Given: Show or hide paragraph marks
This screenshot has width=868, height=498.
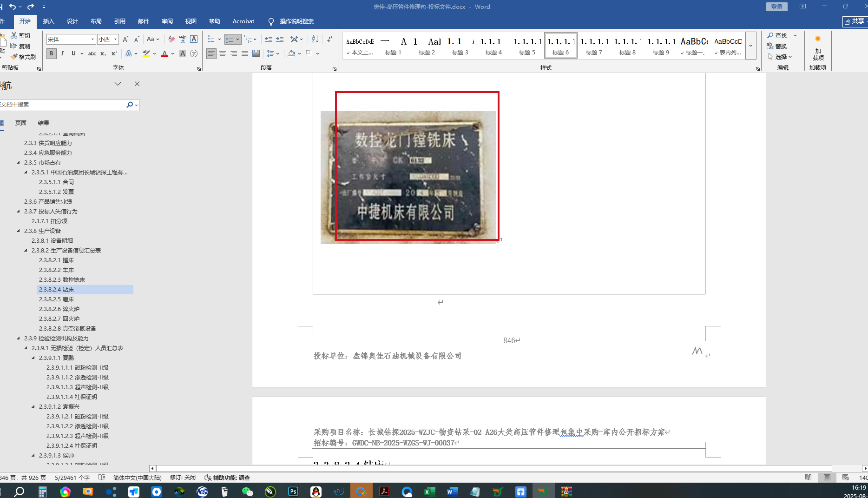Looking at the screenshot, I should pos(329,39).
